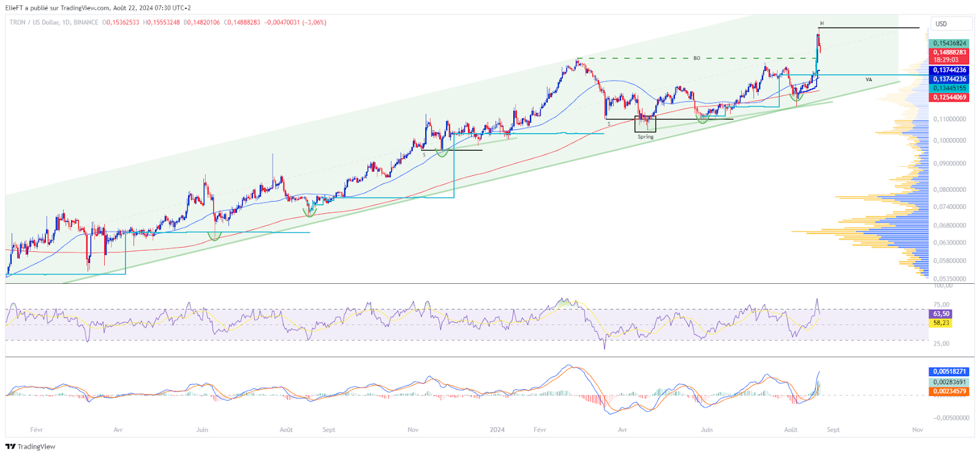This screenshot has width=980, height=456.
Task: Click the H annotation at chart top
Action: click(822, 23)
